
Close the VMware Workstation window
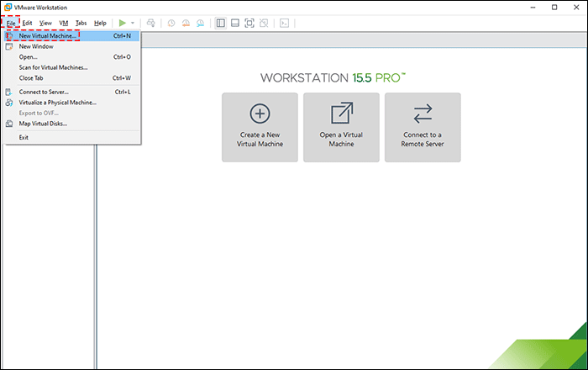click(576, 8)
